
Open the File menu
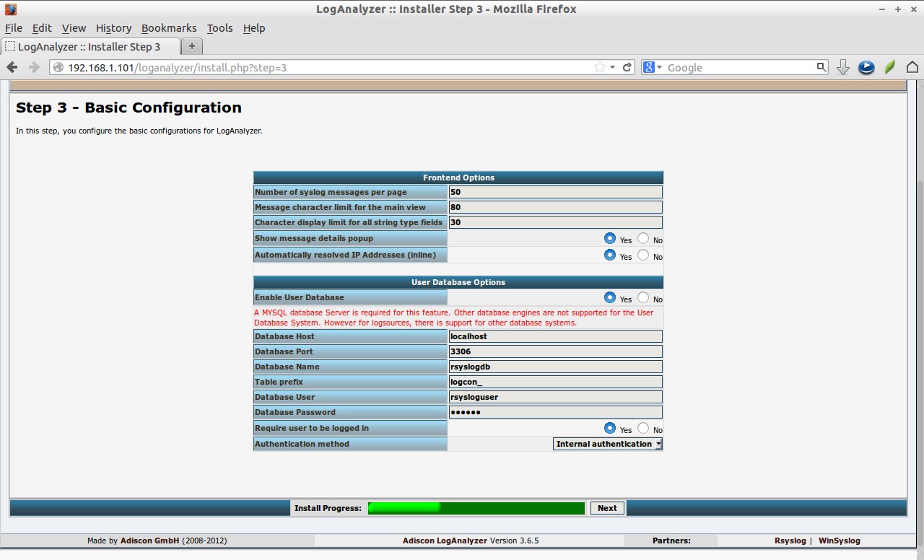14,28
